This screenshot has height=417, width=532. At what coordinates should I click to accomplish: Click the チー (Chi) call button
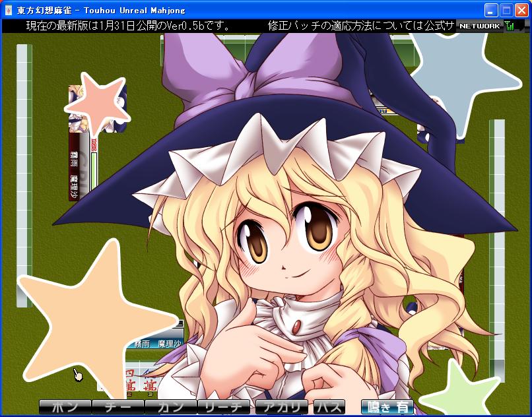118,407
